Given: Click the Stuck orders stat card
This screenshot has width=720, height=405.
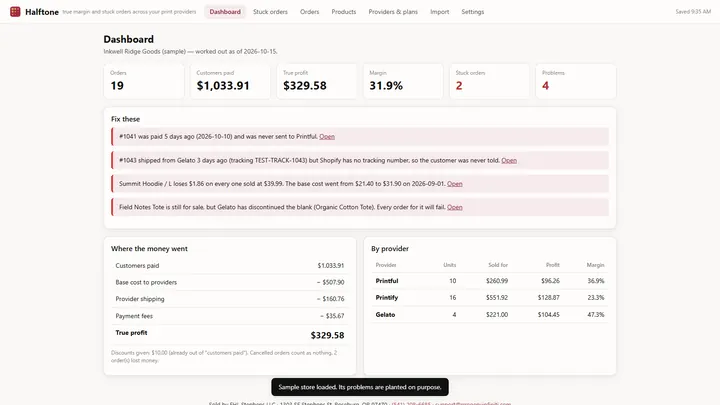Looking at the screenshot, I should (x=489, y=81).
